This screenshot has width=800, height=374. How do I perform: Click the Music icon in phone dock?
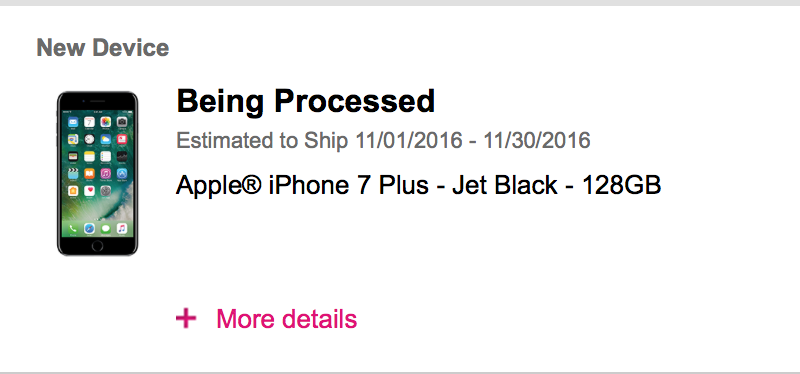tap(122, 229)
